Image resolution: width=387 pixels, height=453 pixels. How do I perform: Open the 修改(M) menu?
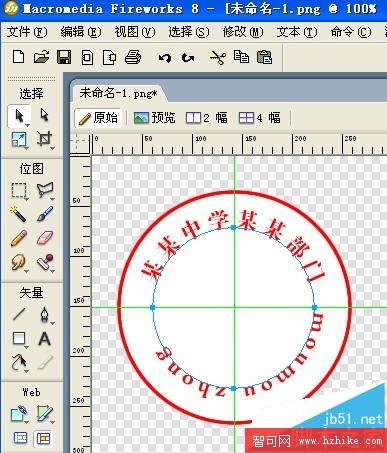click(243, 32)
